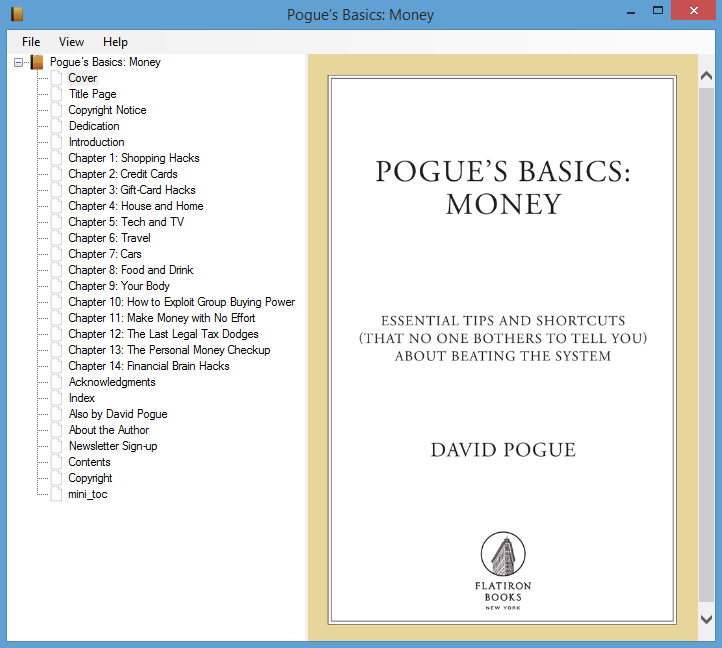Click the page icon for Chapter 2: Credit Cards
The height and width of the screenshot is (648, 722).
coord(56,174)
